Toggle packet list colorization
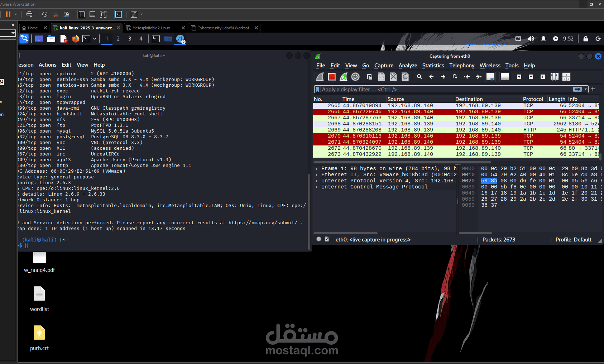The image size is (604, 364). click(505, 77)
